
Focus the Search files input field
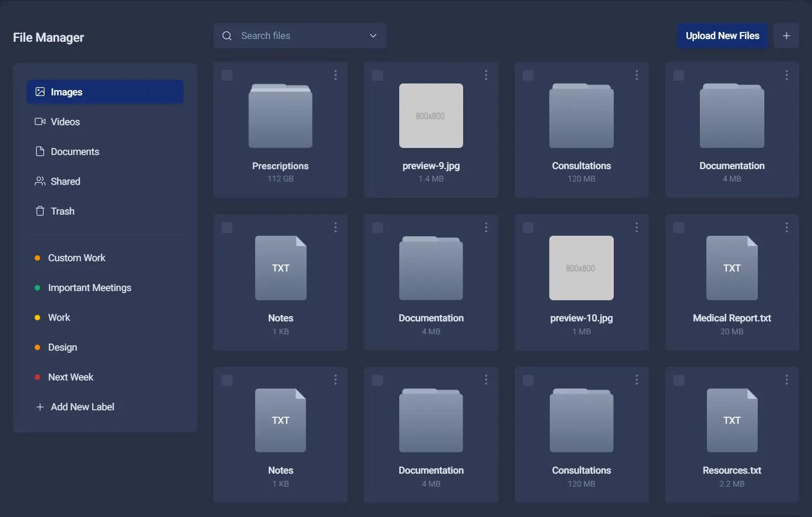click(301, 36)
